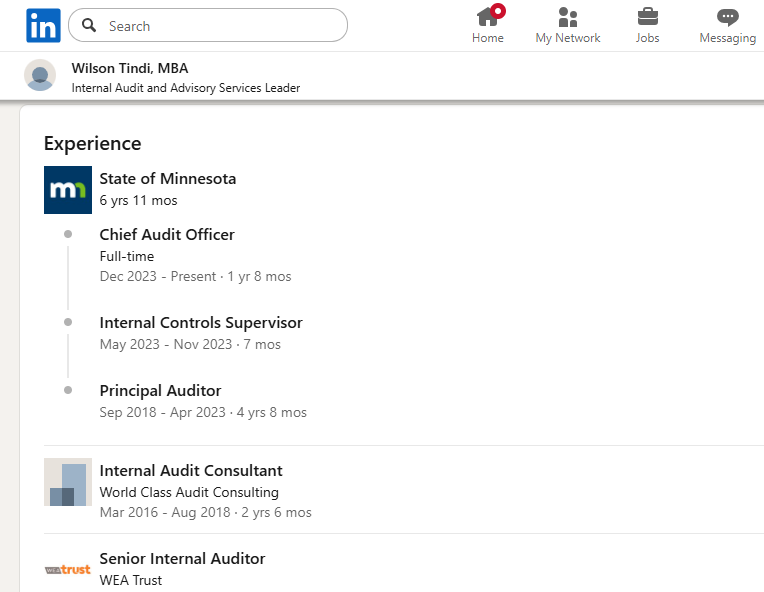Select the Home navigation label
Image resolution: width=764 pixels, height=592 pixels.
click(488, 38)
